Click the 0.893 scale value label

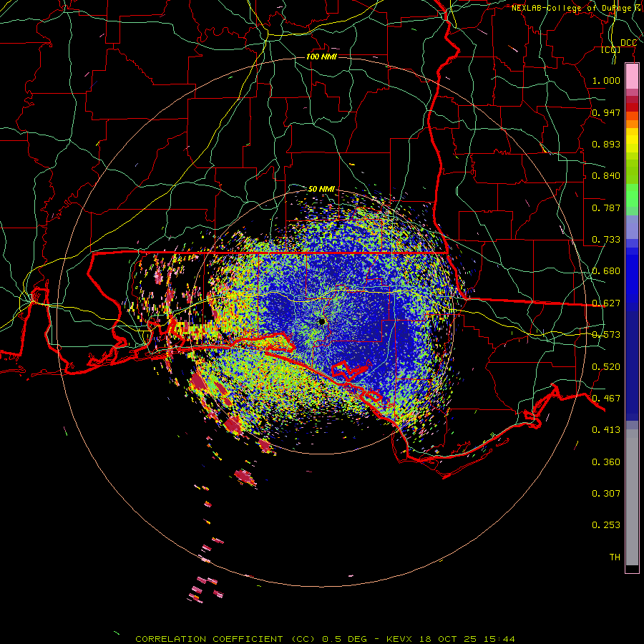tap(606, 144)
